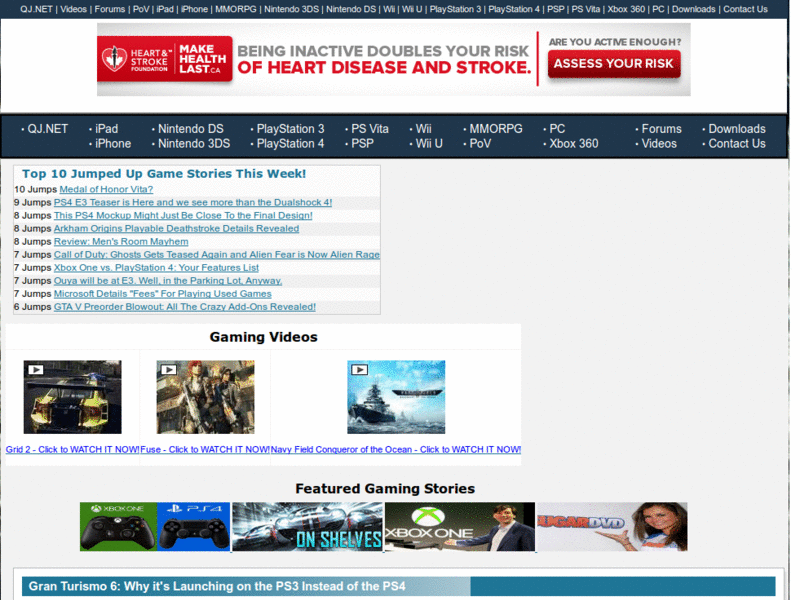800x600 pixels.
Task: Open QJ.NET in the main navigation bar
Action: pyautogui.click(x=47, y=129)
